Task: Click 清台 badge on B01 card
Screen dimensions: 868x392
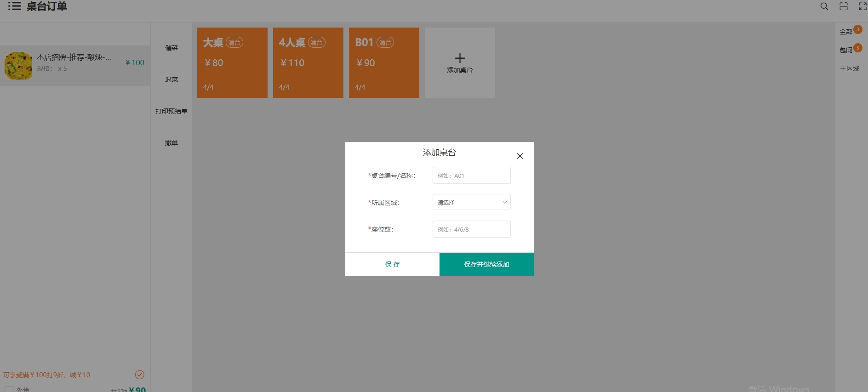Action: [x=385, y=43]
